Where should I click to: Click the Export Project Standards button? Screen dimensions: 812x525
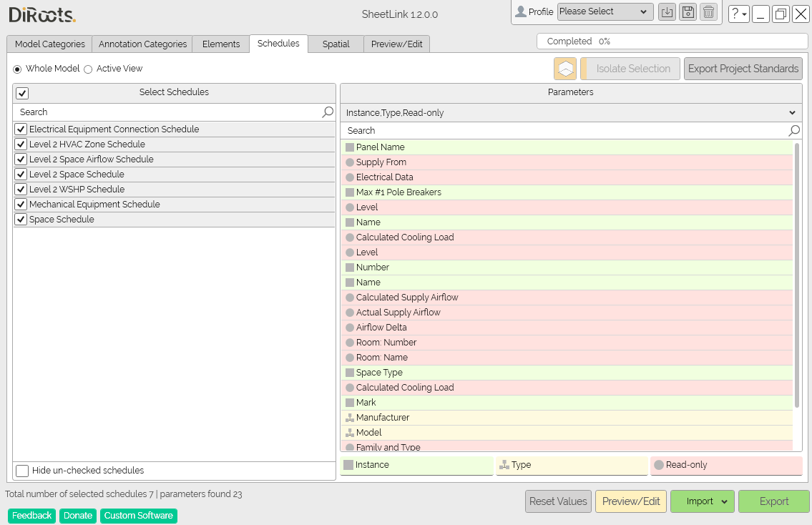[x=743, y=69]
